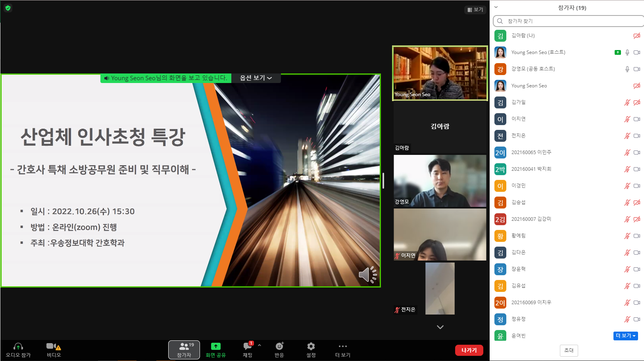Screen dimensions: 644x361
Task: Click the screen share indicator for Young Seon Seo host
Action: tap(618, 52)
